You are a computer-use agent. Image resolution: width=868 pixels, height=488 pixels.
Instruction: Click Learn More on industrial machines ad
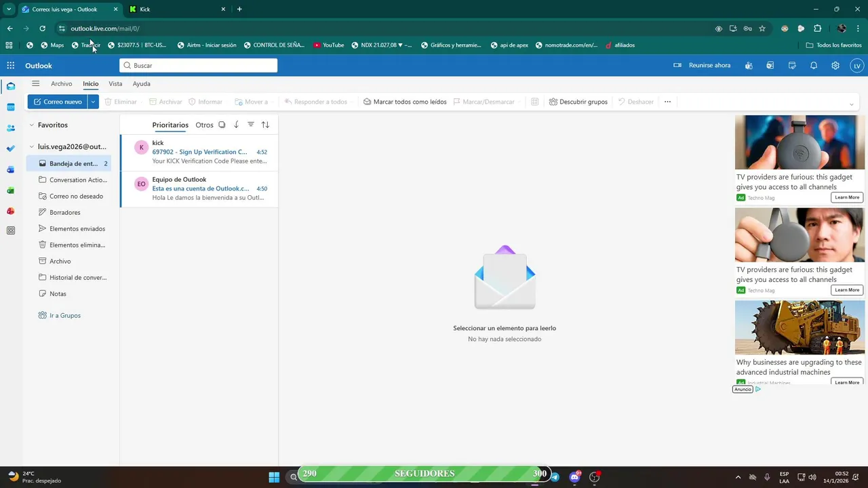(847, 382)
